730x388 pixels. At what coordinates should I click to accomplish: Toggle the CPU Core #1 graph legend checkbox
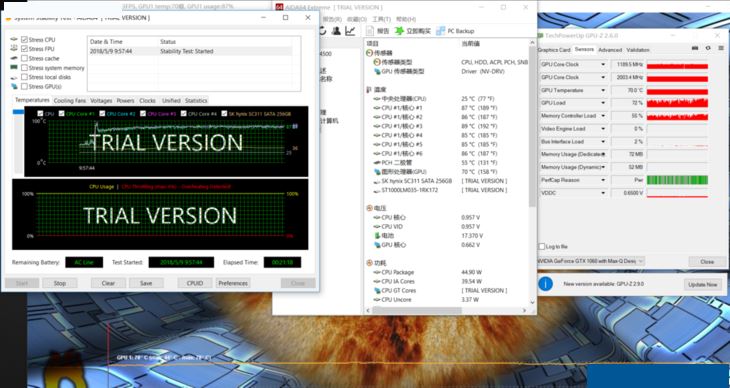[61, 114]
